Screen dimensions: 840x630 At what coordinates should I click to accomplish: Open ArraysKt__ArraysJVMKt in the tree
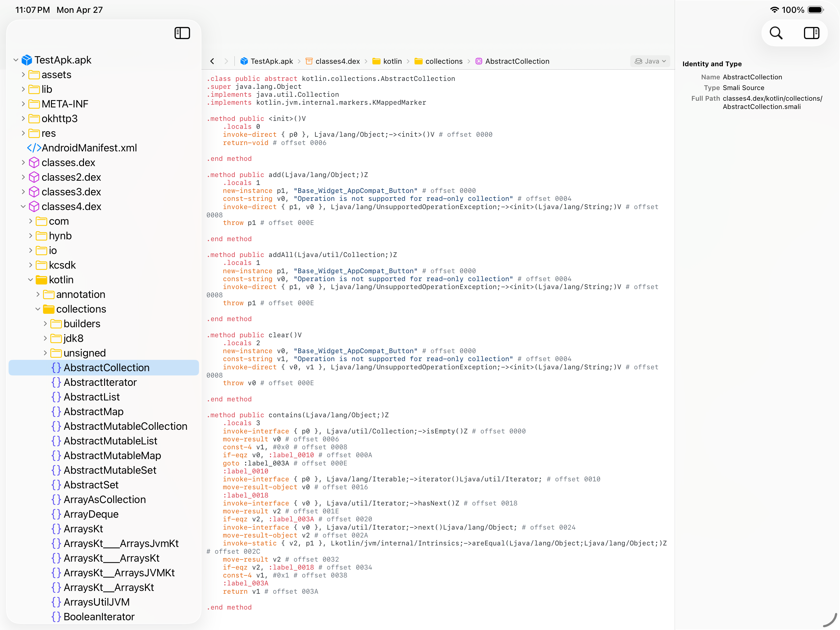click(119, 573)
